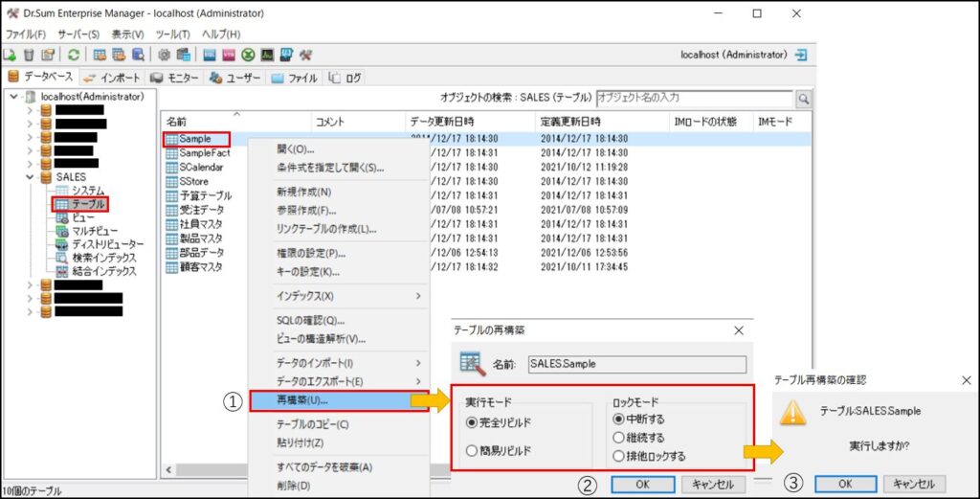Click the blue SQL icon in toolbar
Screen dimensions: 980x499
[x=210, y=55]
